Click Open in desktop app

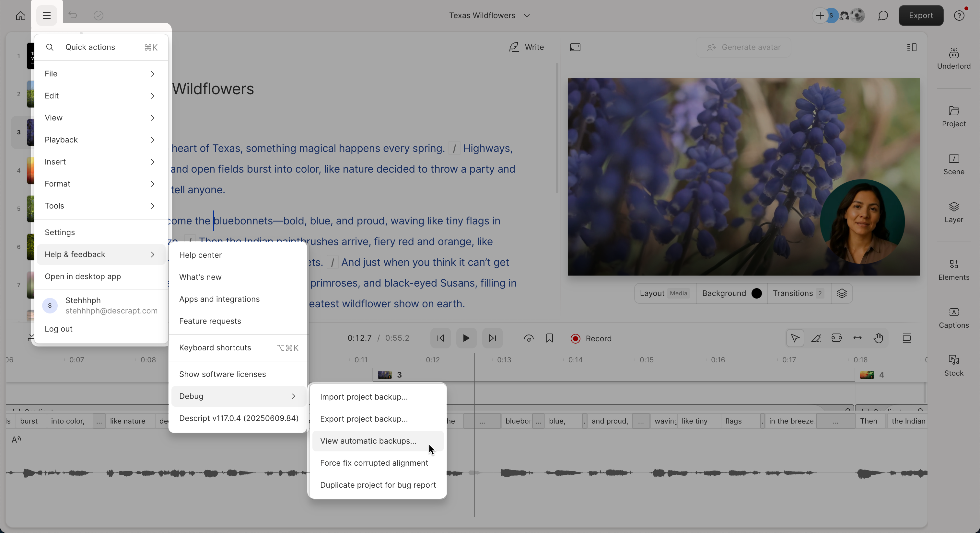click(x=101, y=277)
